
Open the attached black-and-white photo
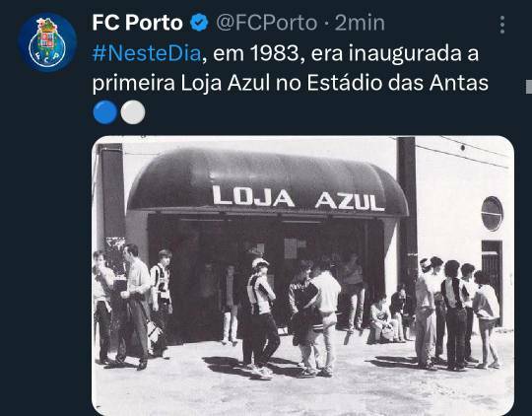click(303, 275)
